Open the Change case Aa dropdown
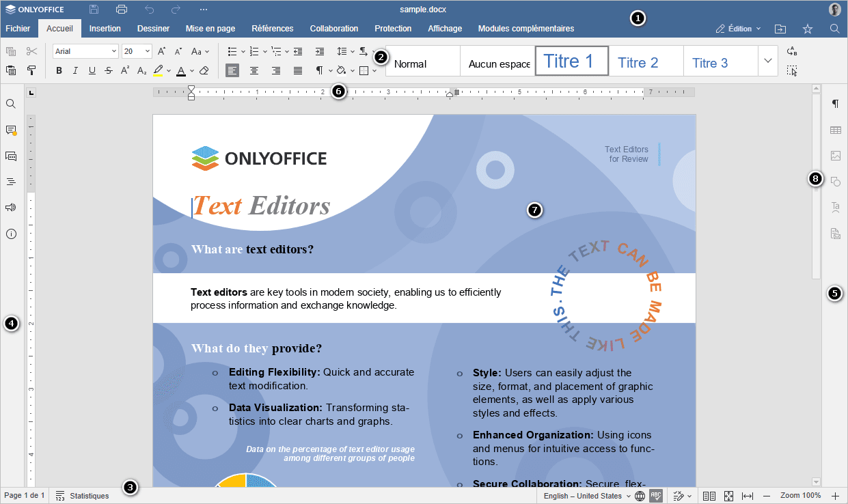This screenshot has height=504, width=848. click(200, 51)
